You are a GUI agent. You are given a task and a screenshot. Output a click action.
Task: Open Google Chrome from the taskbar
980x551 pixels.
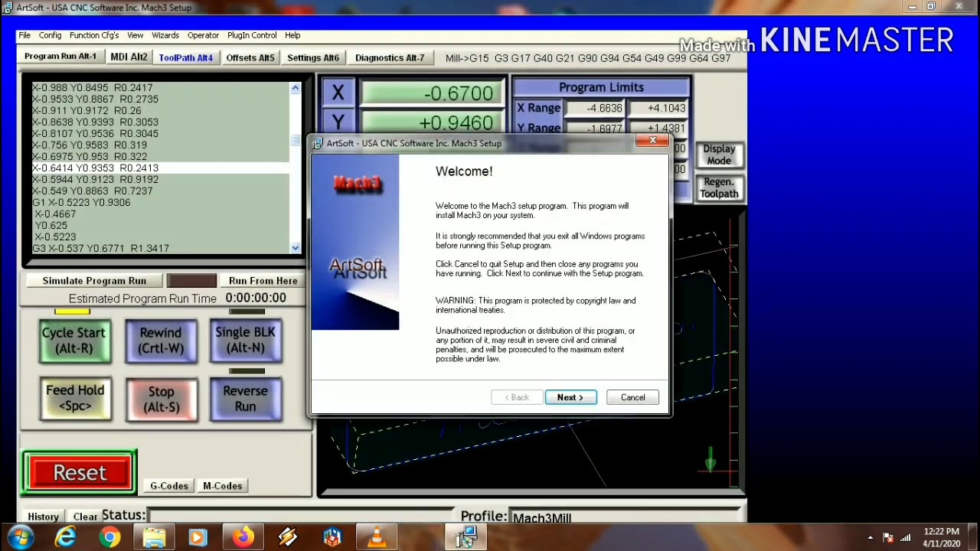click(110, 538)
